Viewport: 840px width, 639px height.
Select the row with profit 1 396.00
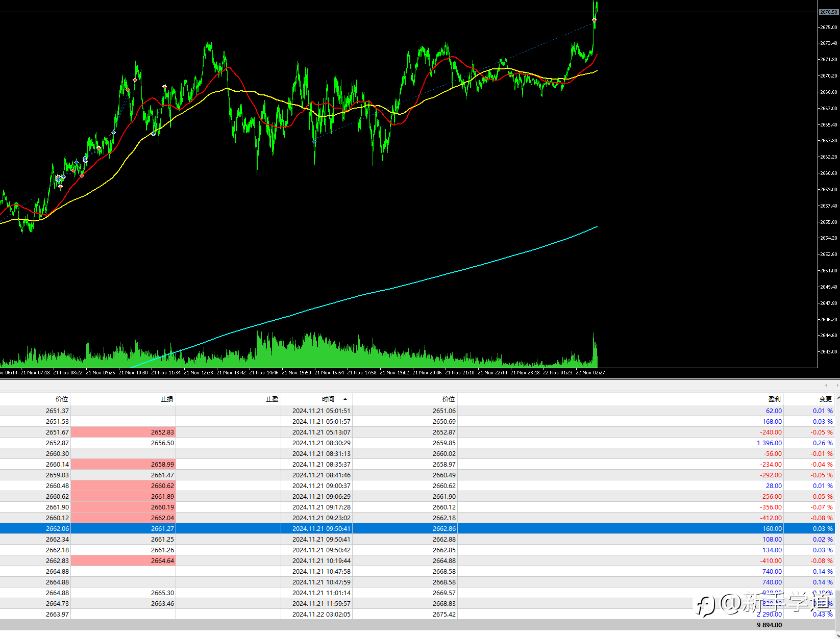[417, 443]
